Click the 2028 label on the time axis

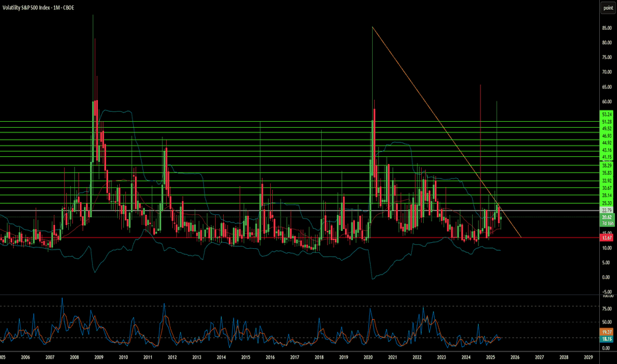564,357
